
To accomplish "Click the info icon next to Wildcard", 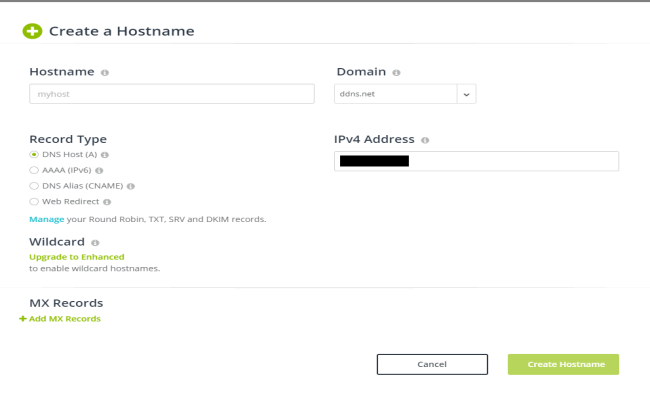I will [x=95, y=243].
